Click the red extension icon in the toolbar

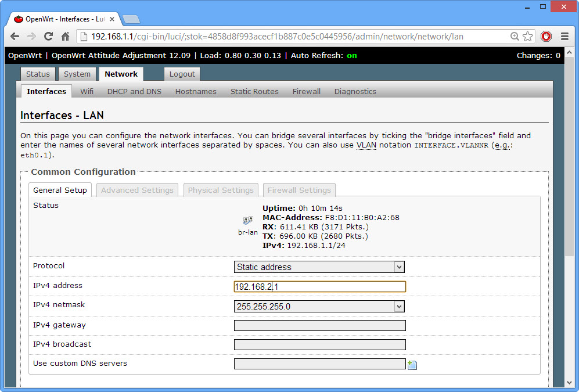[546, 37]
